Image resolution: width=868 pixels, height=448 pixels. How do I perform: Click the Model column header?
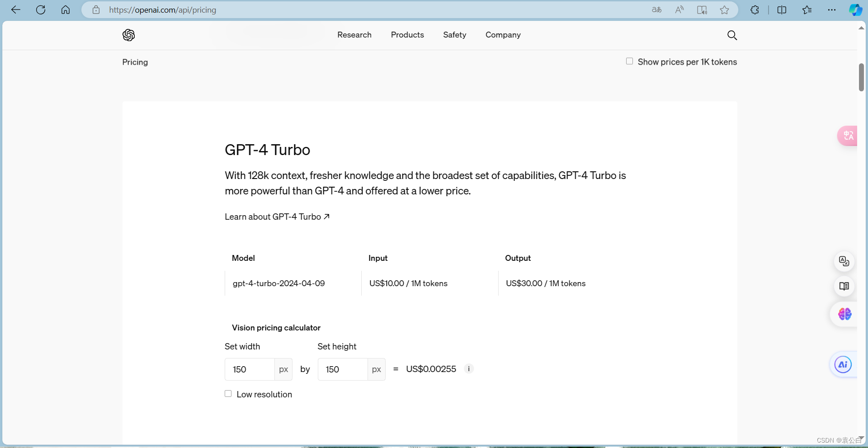(x=243, y=258)
